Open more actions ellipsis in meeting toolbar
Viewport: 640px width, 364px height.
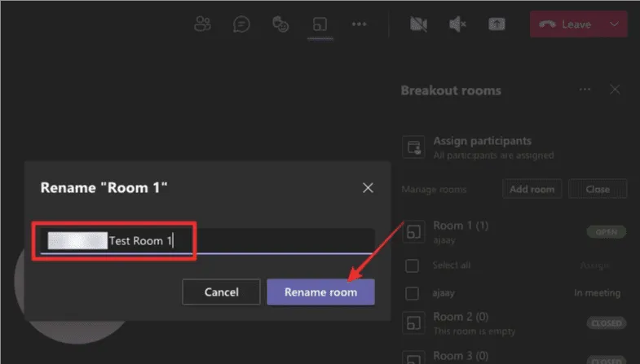[x=360, y=24]
